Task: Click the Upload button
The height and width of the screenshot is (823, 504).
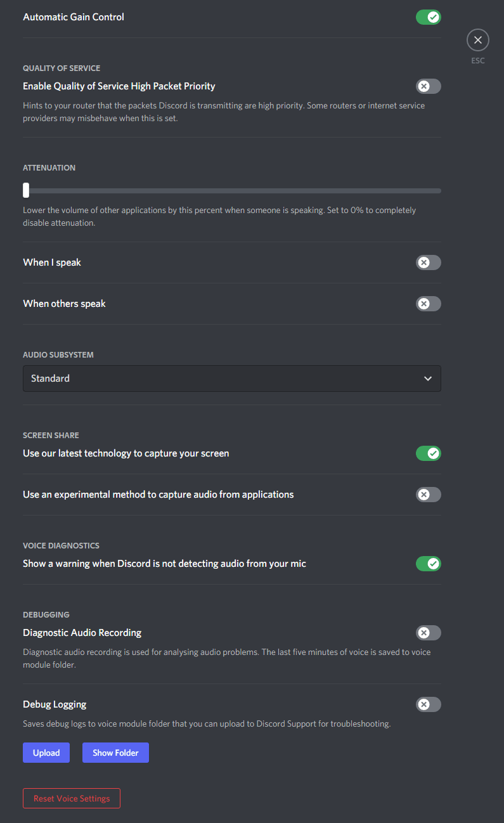Action: [x=46, y=753]
